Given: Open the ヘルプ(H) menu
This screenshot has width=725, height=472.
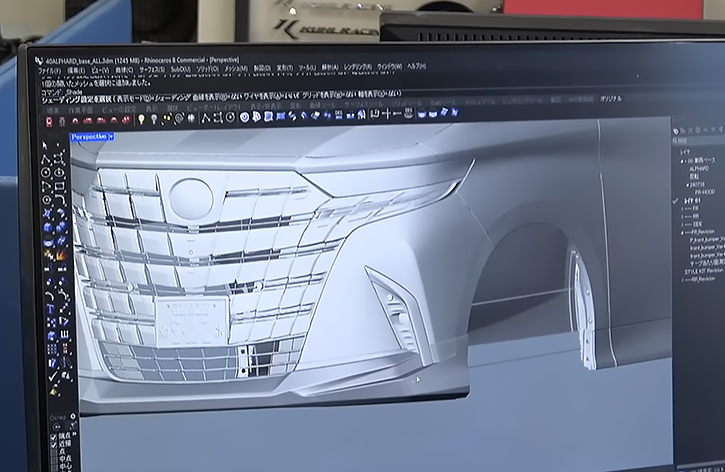Looking at the screenshot, I should 416,67.
